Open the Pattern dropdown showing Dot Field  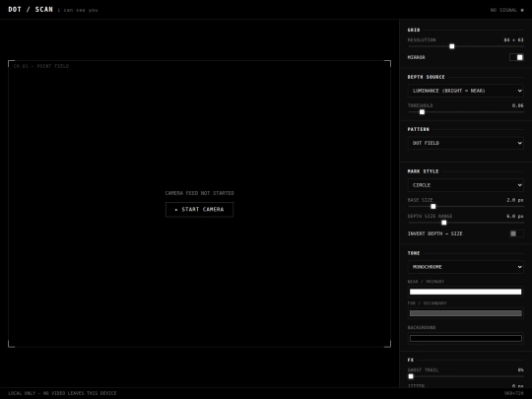click(465, 143)
